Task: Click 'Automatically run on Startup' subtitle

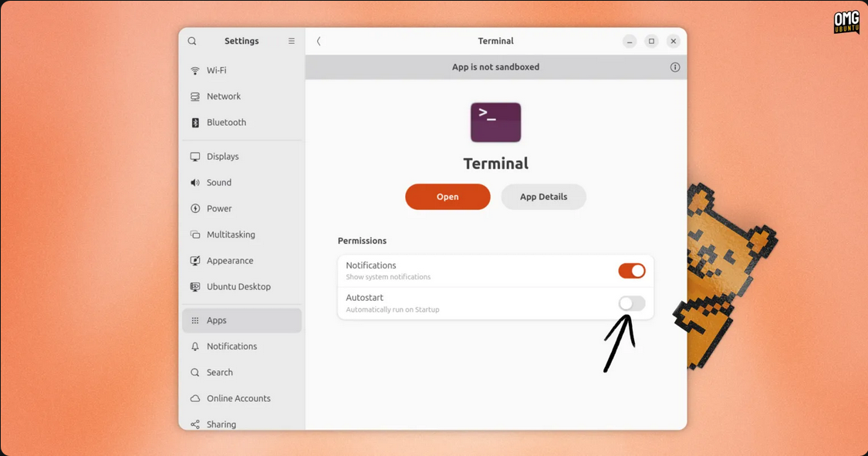Action: (x=393, y=309)
